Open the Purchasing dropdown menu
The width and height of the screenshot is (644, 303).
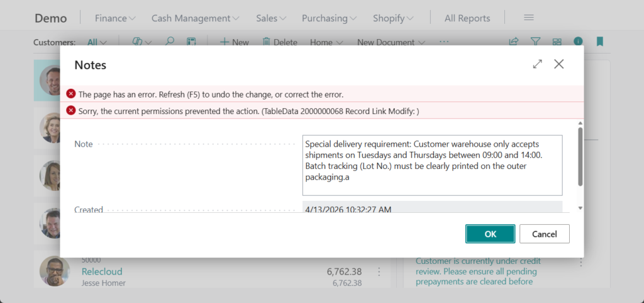coord(330,18)
